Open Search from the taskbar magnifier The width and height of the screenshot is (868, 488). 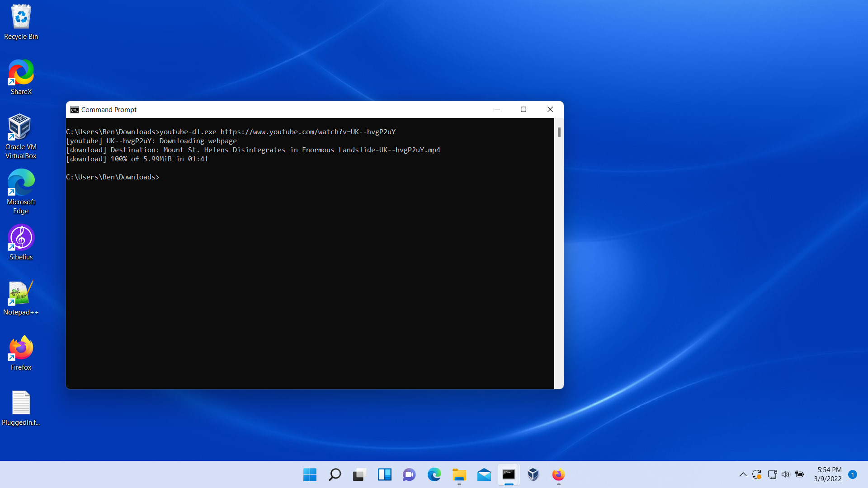(x=335, y=474)
